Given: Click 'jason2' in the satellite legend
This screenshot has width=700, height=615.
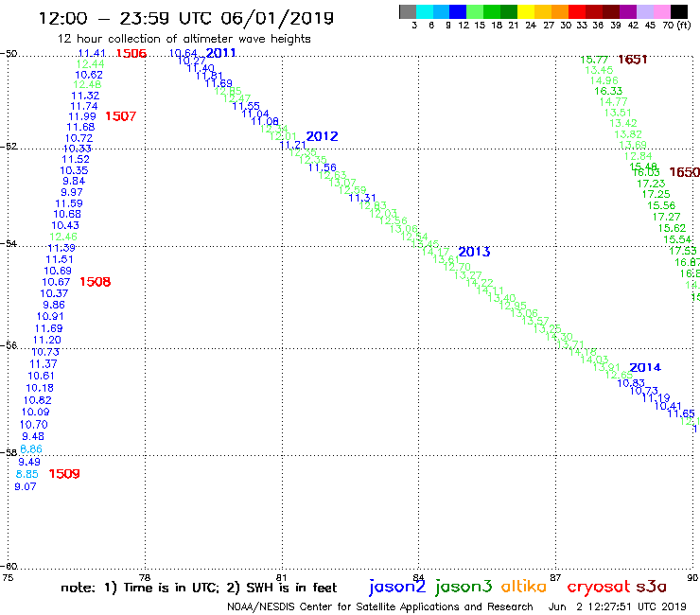Looking at the screenshot, I should 397,587.
